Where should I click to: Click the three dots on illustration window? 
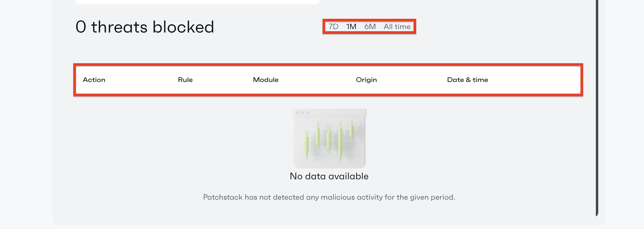pyautogui.click(x=302, y=113)
